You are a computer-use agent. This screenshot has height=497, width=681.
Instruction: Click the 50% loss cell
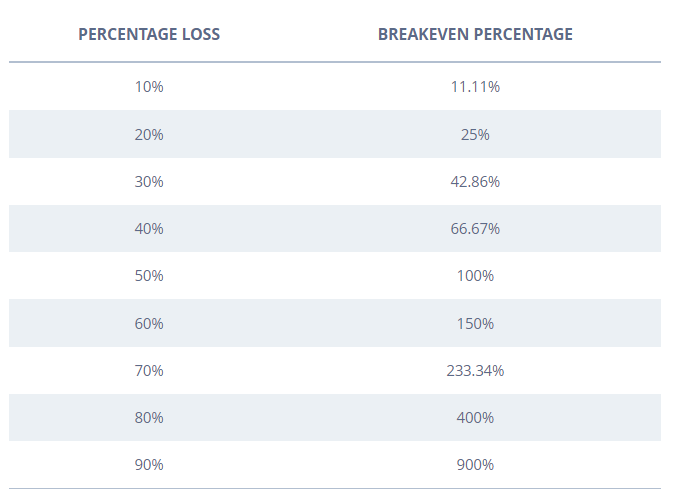(149, 276)
